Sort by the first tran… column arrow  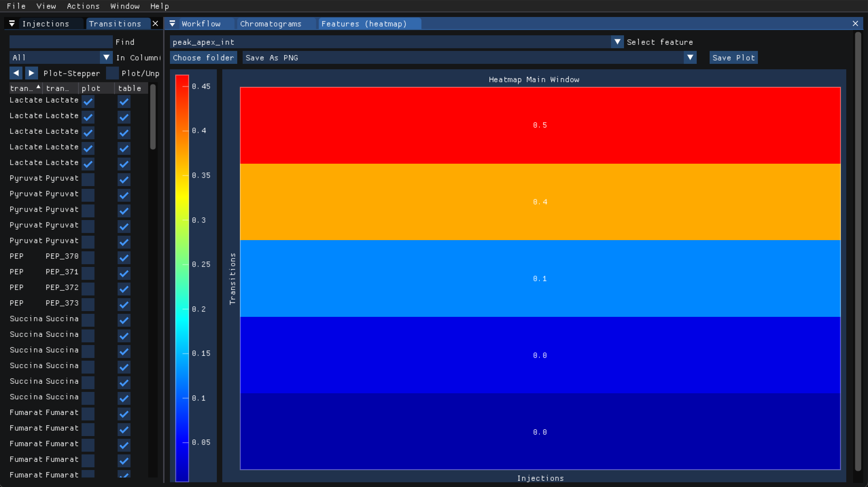coord(38,87)
